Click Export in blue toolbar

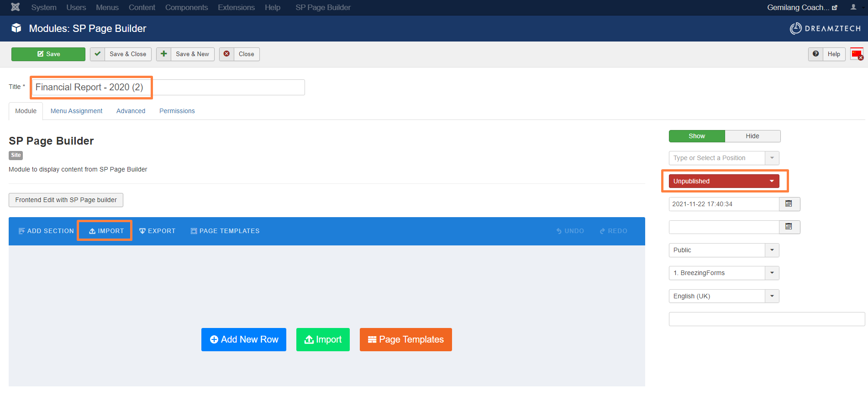[x=158, y=231]
